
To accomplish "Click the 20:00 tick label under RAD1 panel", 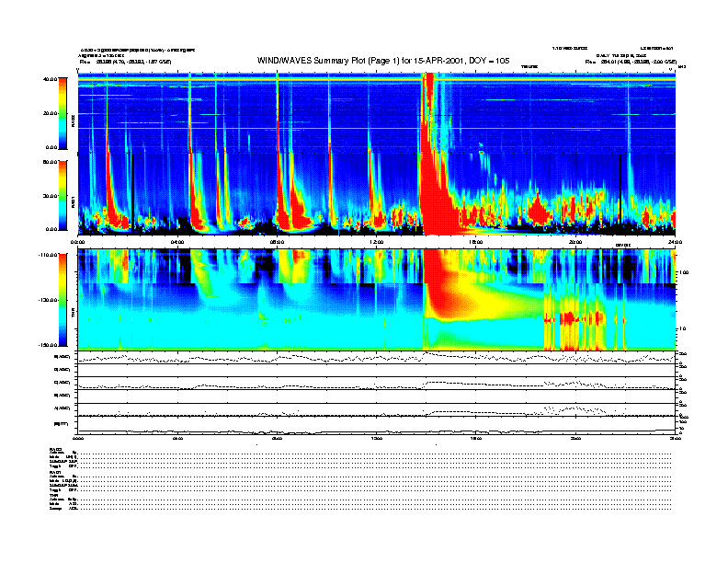I will [575, 242].
